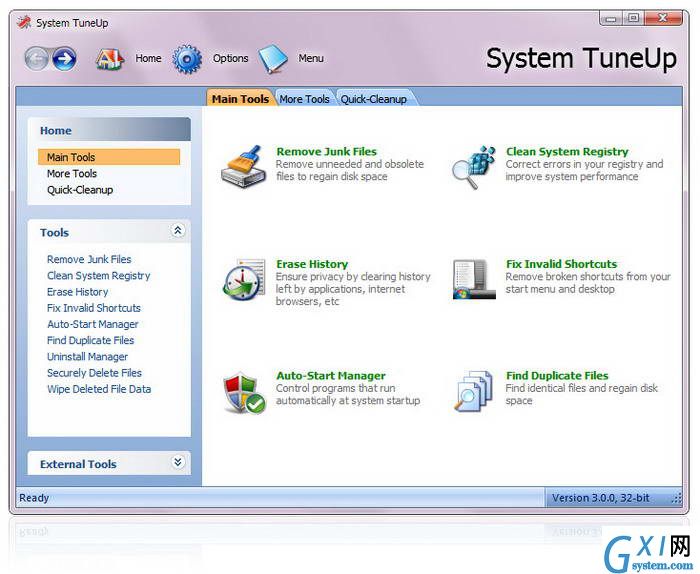Switch to the Main Tools tab

pyautogui.click(x=240, y=99)
